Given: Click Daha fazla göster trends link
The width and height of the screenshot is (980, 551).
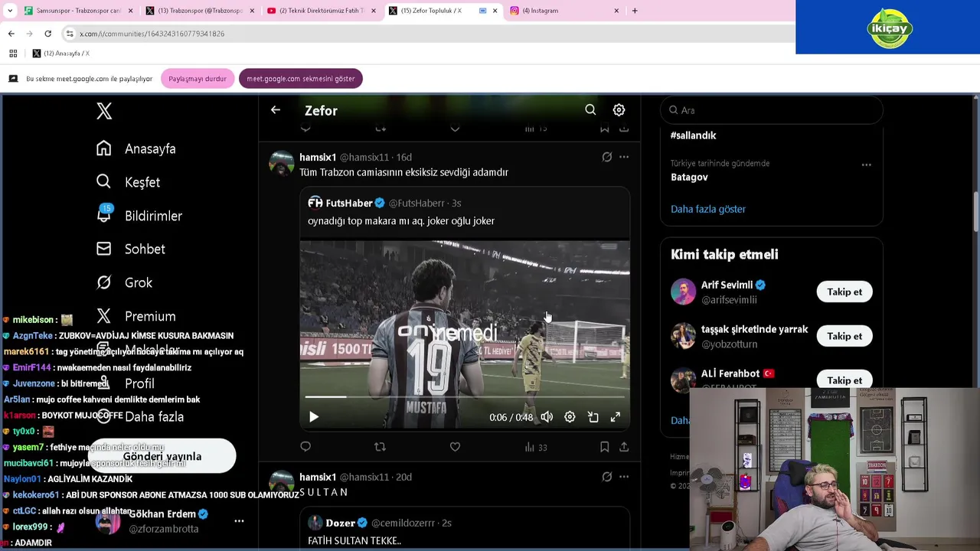Looking at the screenshot, I should (708, 209).
